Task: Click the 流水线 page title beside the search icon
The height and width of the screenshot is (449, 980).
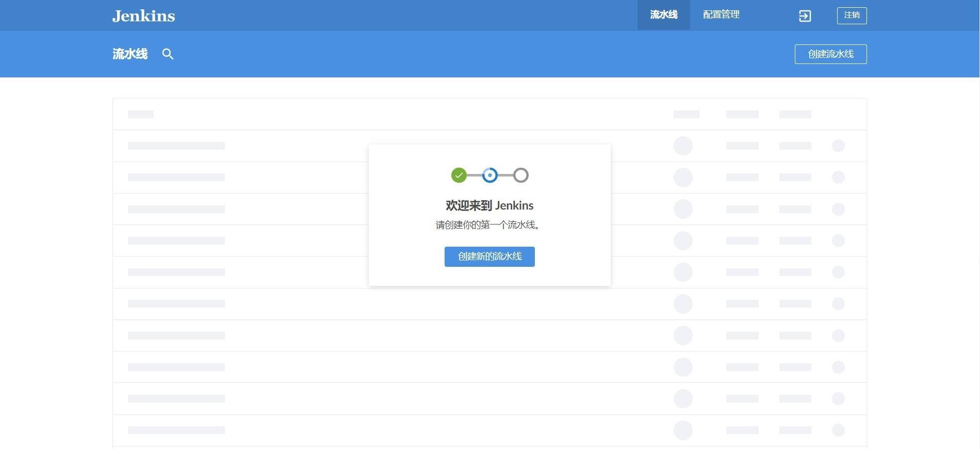Action: coord(130,54)
